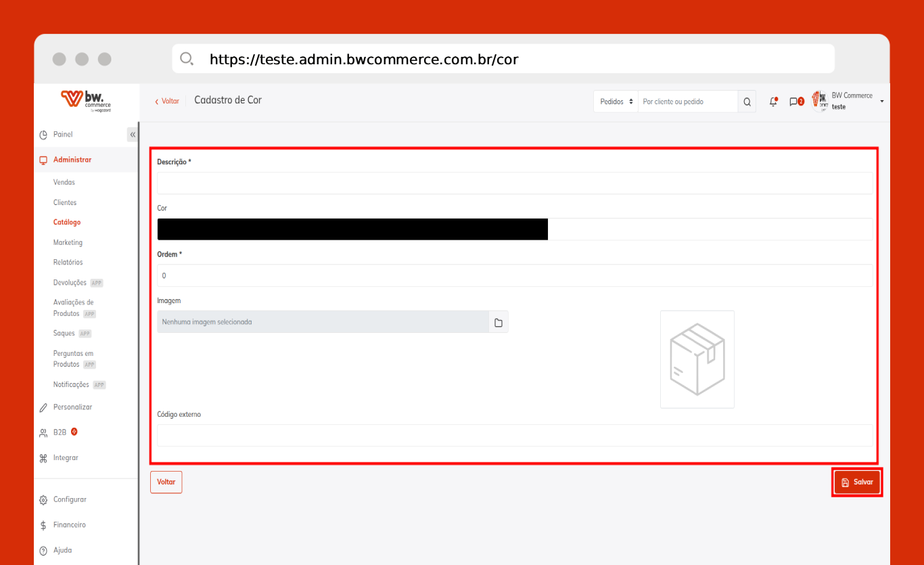Click the search magnifier icon
924x565 pixels.
coord(747,101)
